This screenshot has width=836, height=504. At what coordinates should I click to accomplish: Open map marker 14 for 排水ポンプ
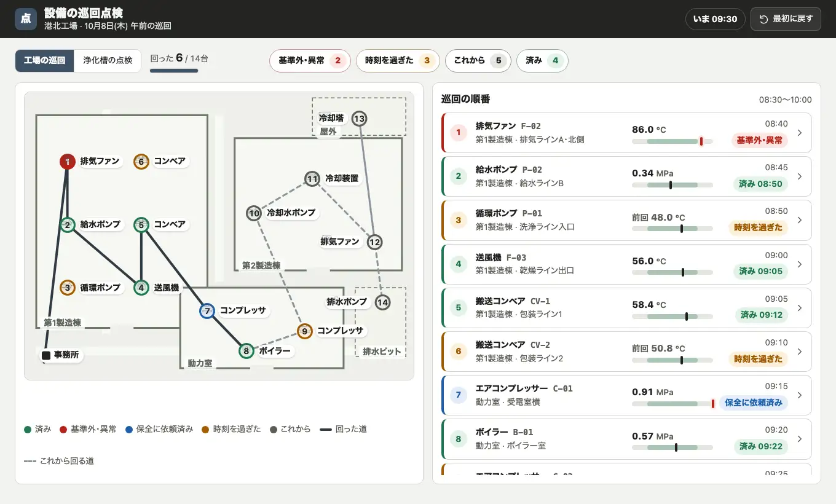point(383,302)
